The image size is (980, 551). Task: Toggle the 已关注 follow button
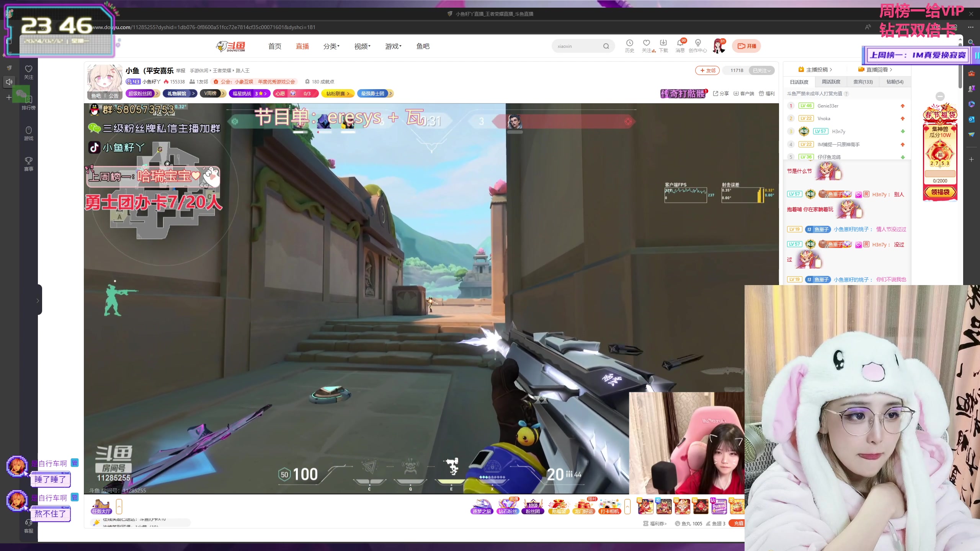[761, 70]
